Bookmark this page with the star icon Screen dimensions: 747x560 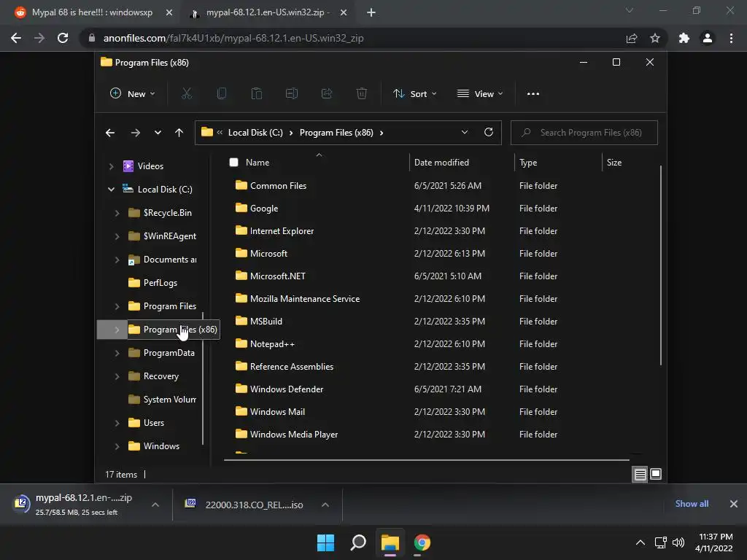(655, 38)
